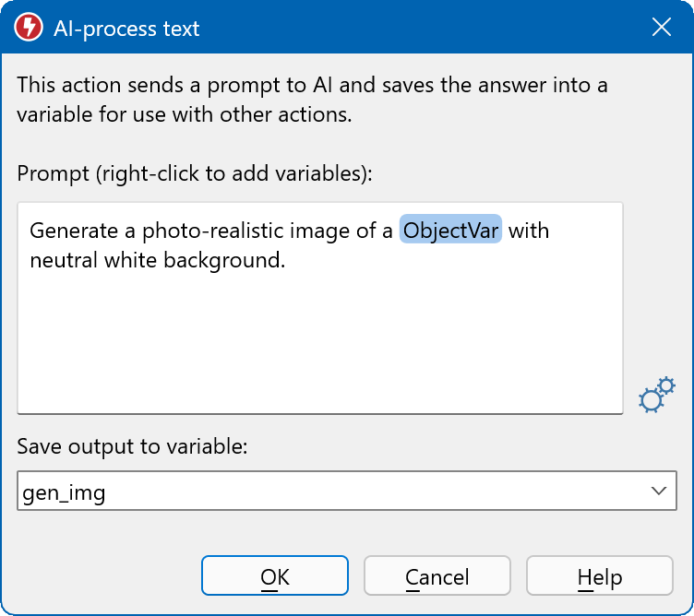
Task: Close the AI-process text dialog
Action: point(661,28)
